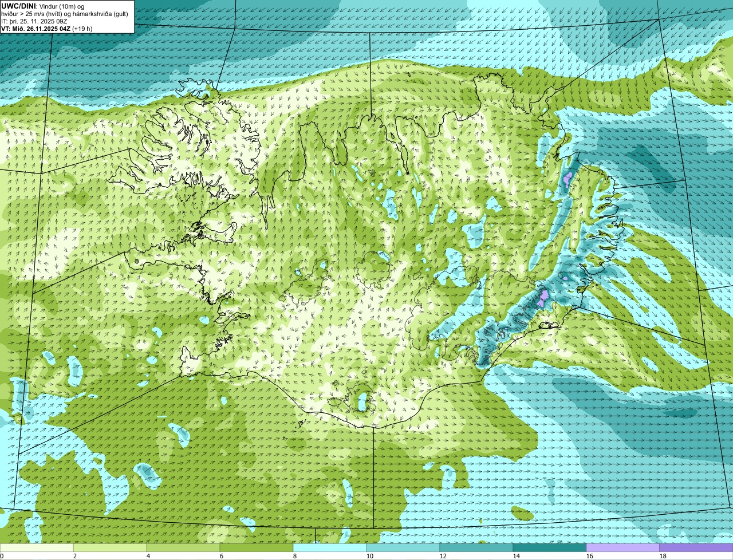Select the 'VT: Mið. 26.11.2025 04Z (+19 h)' line

click(47, 29)
